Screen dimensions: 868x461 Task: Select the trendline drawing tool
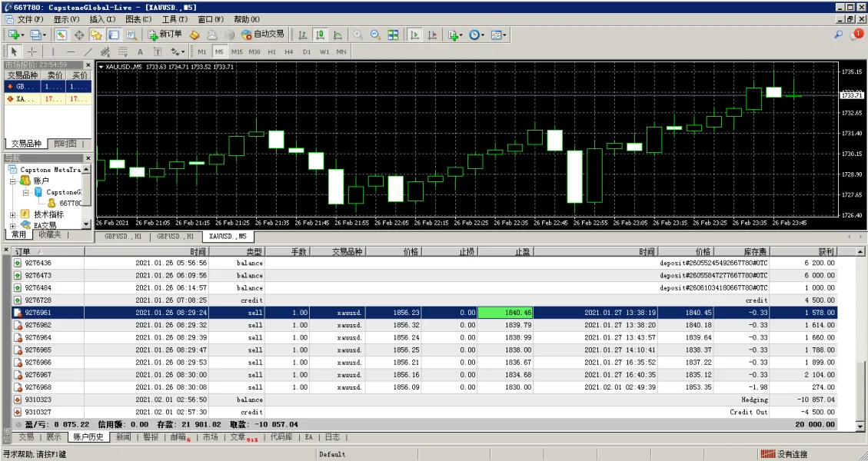[x=88, y=51]
